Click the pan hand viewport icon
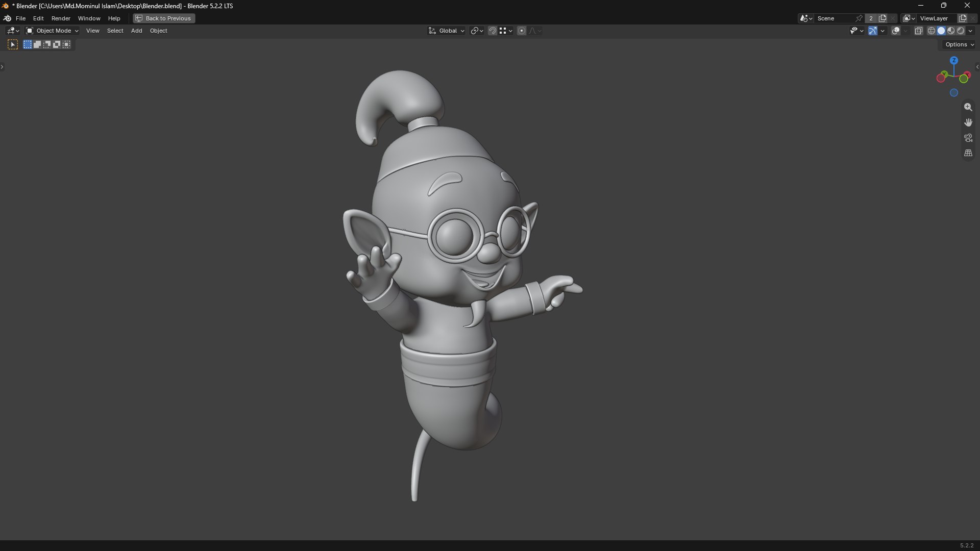This screenshot has height=551, width=980. [x=968, y=122]
